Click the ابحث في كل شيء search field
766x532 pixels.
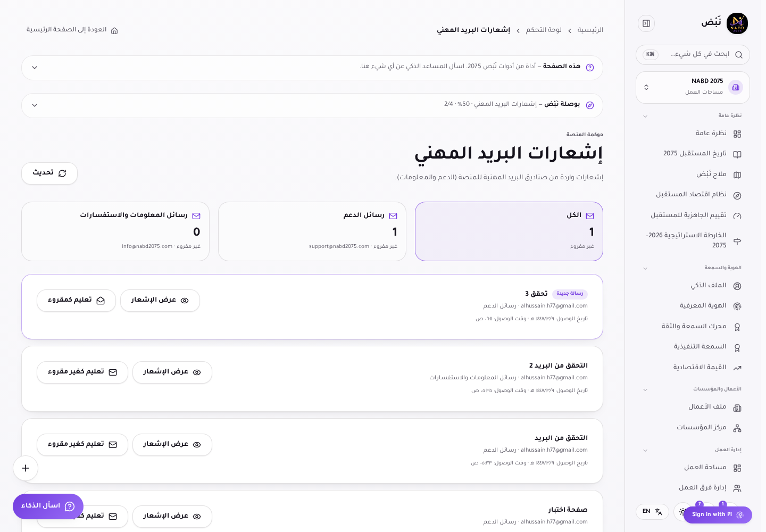click(x=693, y=54)
